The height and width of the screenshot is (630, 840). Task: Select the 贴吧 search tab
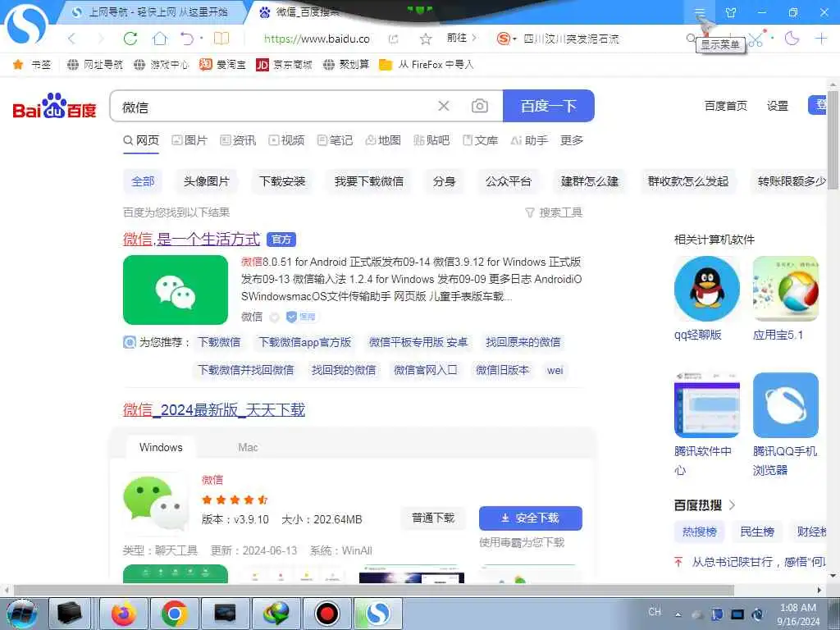coord(431,140)
